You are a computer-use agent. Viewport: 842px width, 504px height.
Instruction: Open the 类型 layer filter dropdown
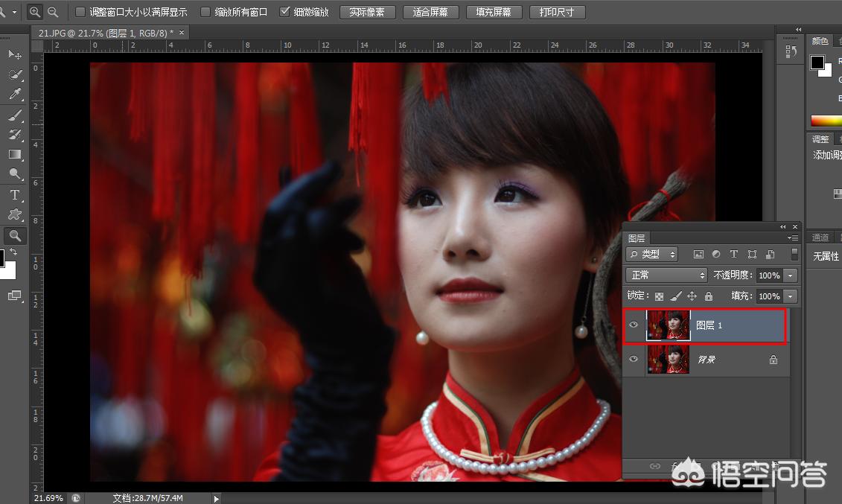pos(652,255)
